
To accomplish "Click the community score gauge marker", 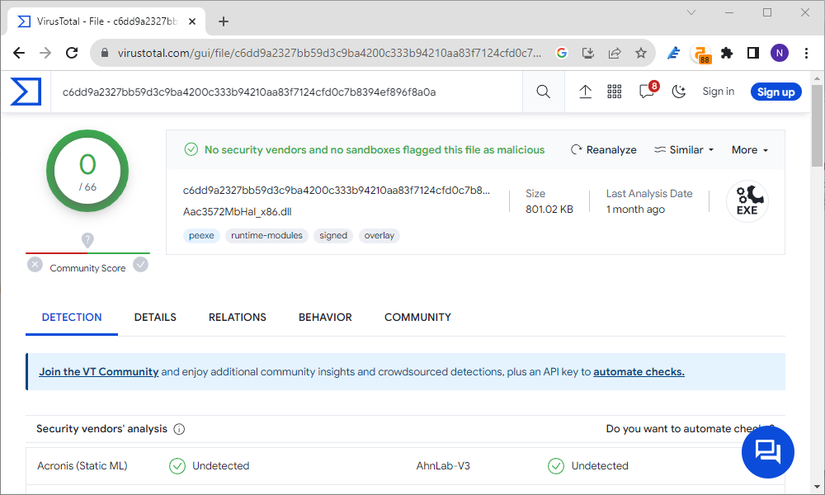I will click(x=88, y=241).
